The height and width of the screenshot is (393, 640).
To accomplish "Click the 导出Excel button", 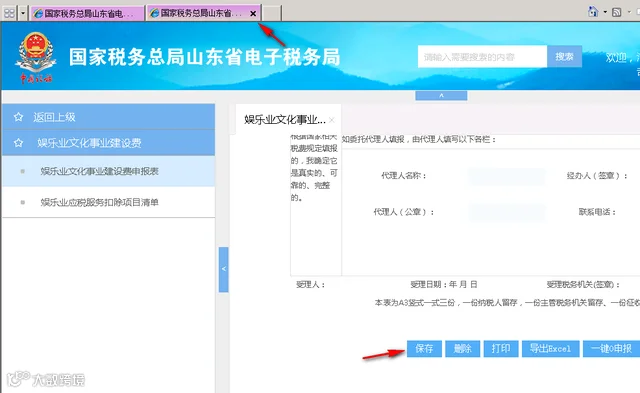I will click(550, 349).
